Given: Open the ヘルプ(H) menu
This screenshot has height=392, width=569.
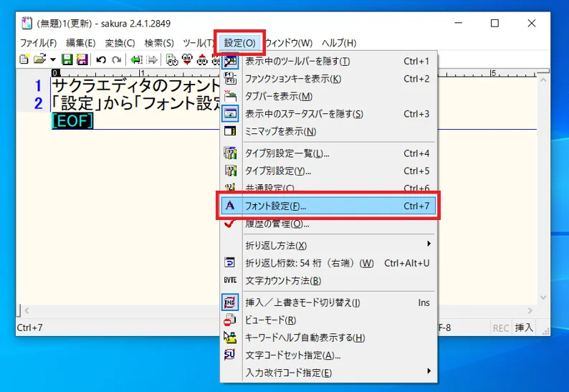Looking at the screenshot, I should pyautogui.click(x=339, y=43).
